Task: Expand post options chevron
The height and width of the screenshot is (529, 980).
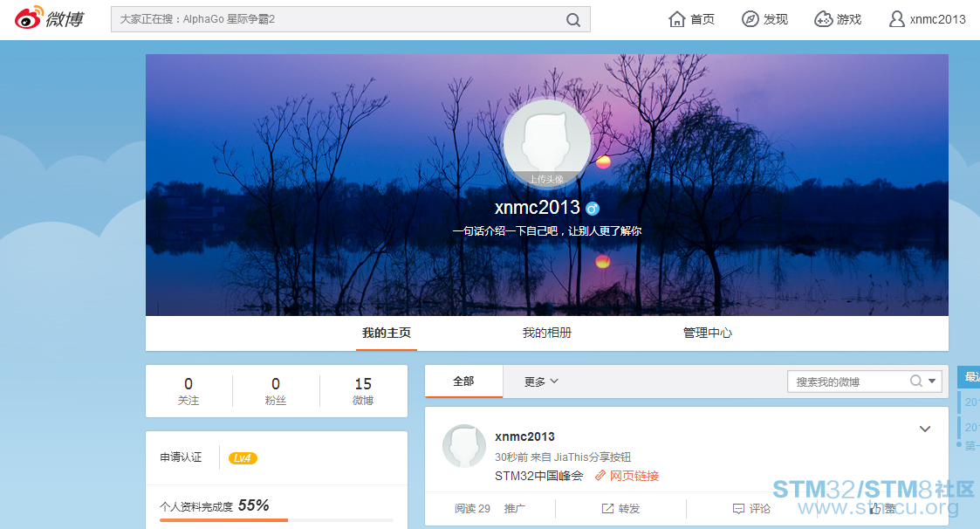Action: pos(925,429)
